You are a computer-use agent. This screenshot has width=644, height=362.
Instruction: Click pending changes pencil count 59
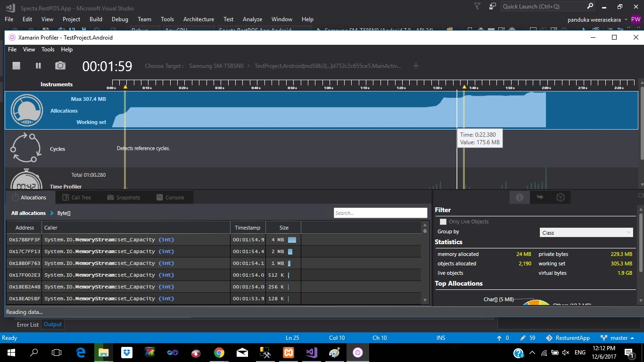527,338
